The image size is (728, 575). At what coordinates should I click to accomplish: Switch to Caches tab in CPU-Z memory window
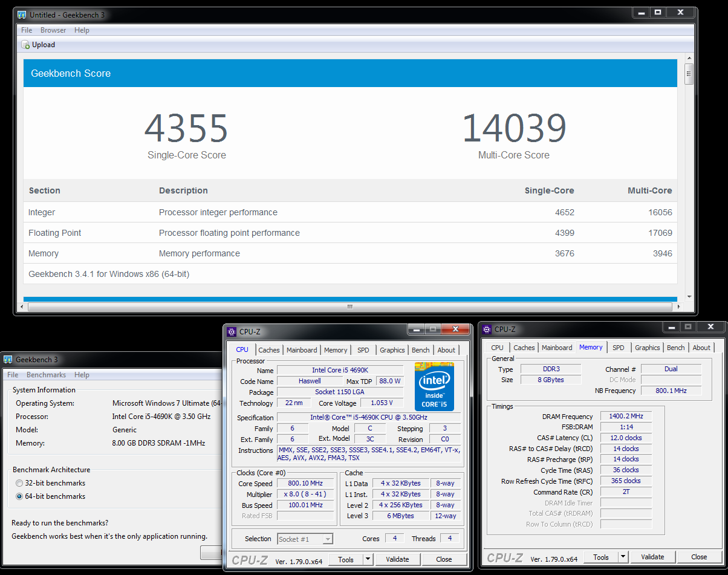pos(524,348)
